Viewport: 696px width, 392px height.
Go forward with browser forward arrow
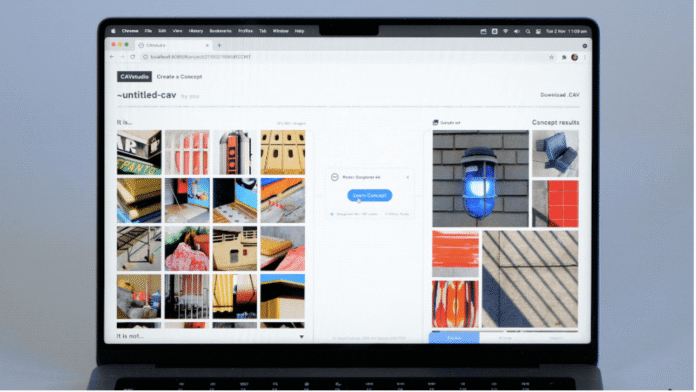coord(122,57)
